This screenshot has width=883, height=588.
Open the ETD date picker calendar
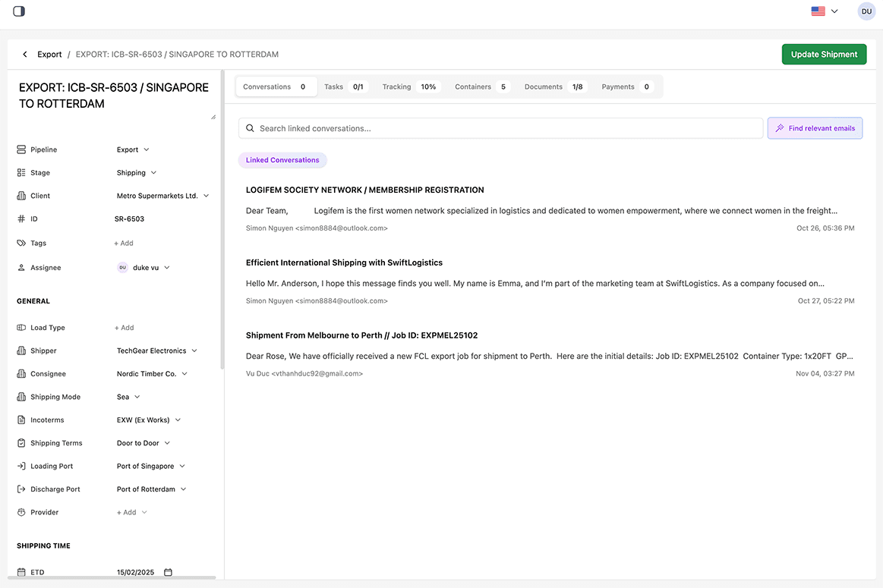click(x=168, y=572)
